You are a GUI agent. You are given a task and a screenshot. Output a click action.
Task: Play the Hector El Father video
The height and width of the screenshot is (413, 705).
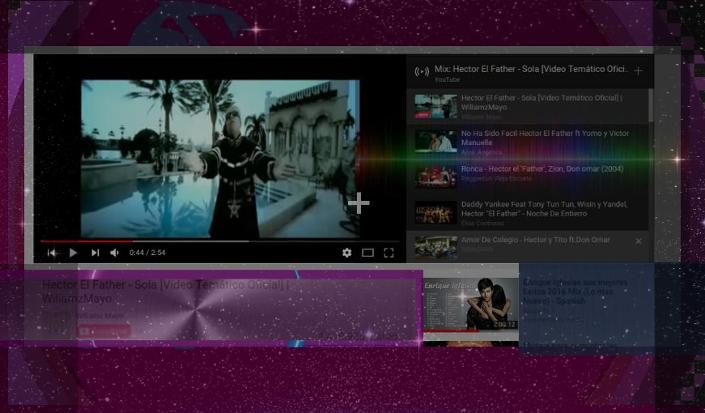pos(73,253)
